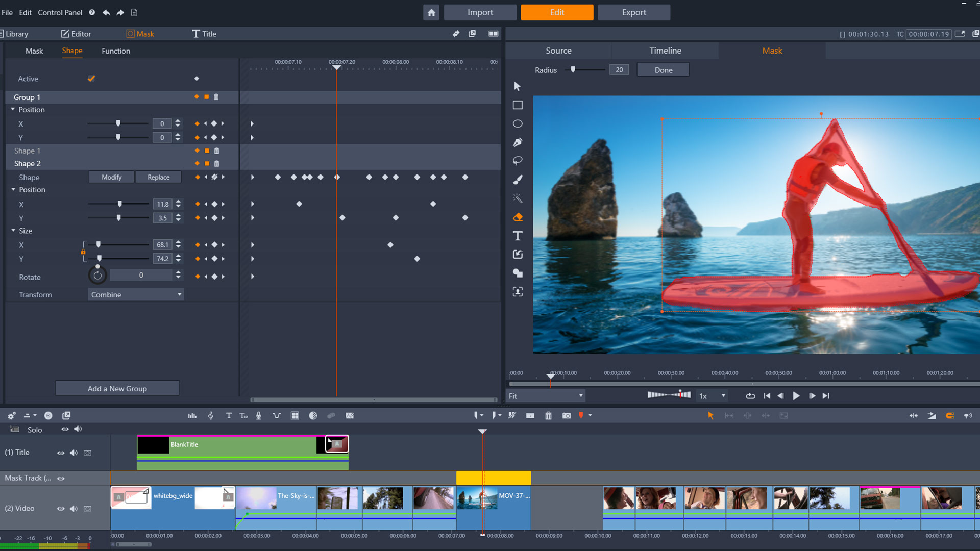Image resolution: width=980 pixels, height=551 pixels.
Task: Switch to the Function tab
Action: tap(116, 51)
